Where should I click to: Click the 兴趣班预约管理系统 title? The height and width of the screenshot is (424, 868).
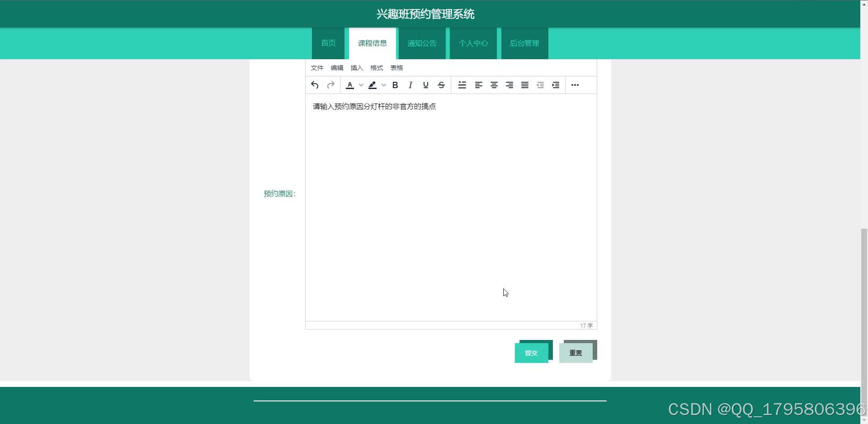[x=425, y=14]
